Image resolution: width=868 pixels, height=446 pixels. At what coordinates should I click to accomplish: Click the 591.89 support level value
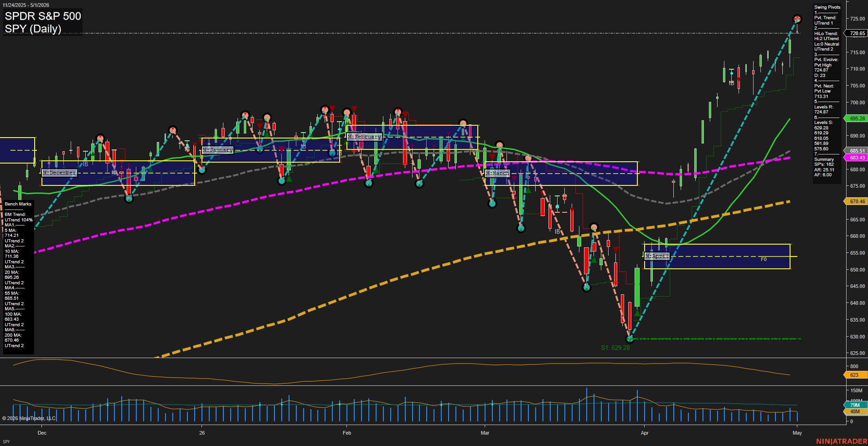[x=821, y=144]
